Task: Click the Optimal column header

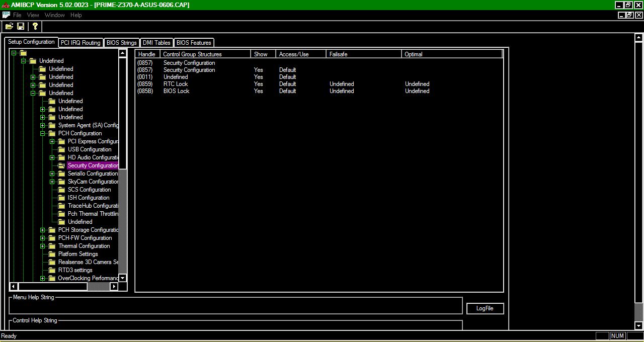Action: tap(452, 54)
